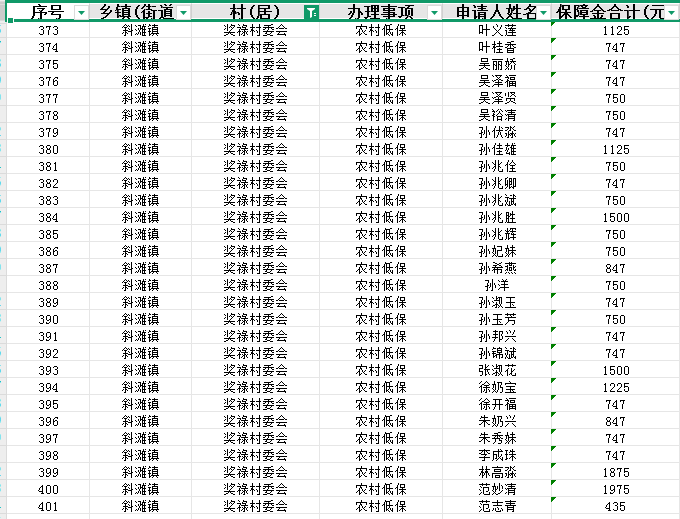Select 农村低保 cell in row 398

pyautogui.click(x=381, y=455)
